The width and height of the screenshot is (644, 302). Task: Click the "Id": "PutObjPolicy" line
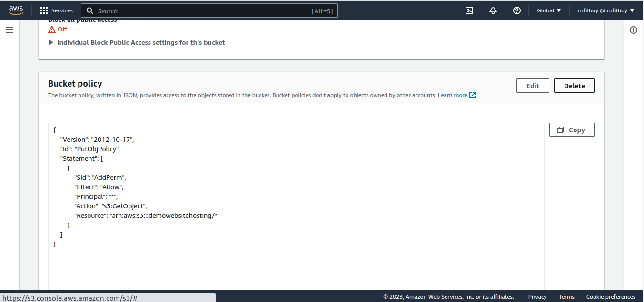90,149
